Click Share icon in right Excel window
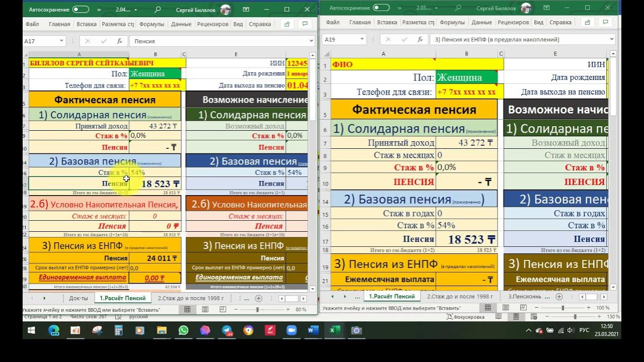 coord(588,22)
